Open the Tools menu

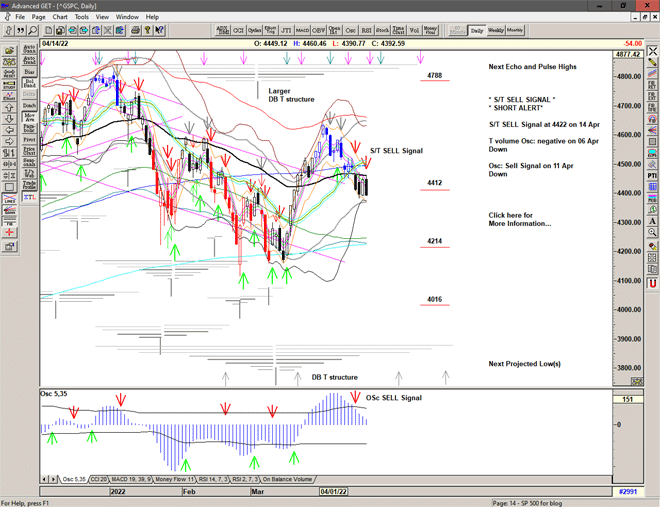point(82,17)
